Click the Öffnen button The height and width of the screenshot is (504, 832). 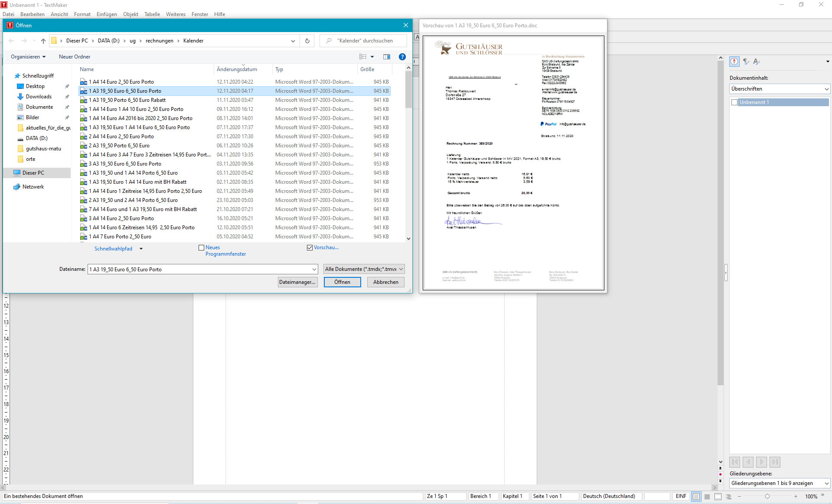click(x=342, y=282)
